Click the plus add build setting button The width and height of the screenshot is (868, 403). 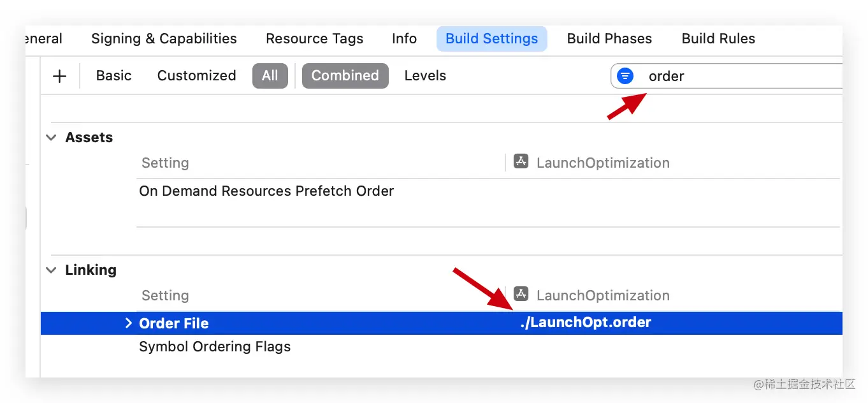pos(59,77)
